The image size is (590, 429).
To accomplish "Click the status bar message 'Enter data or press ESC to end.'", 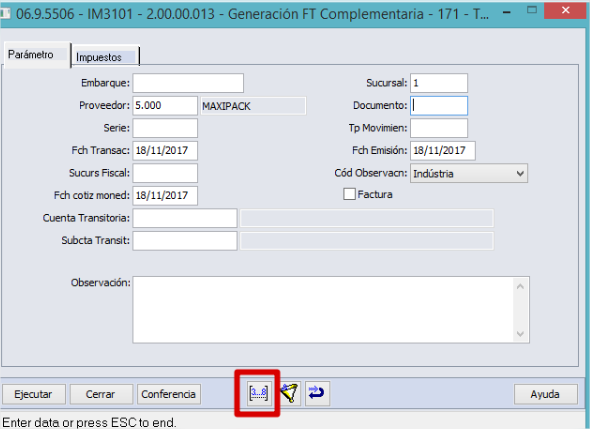I will pos(89,423).
